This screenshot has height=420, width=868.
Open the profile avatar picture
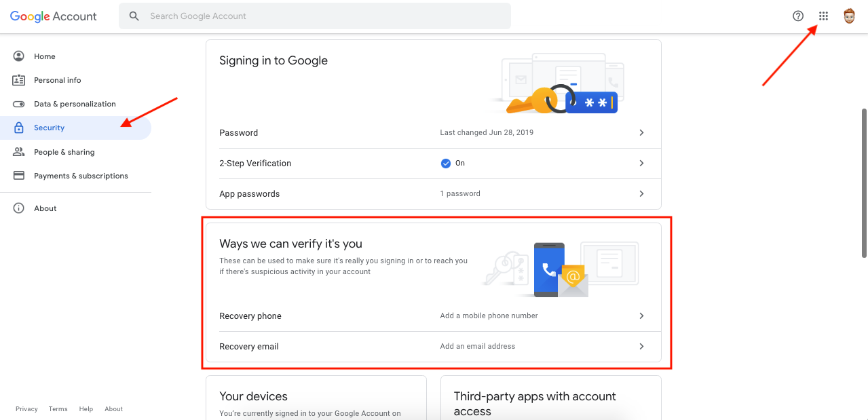coord(849,16)
